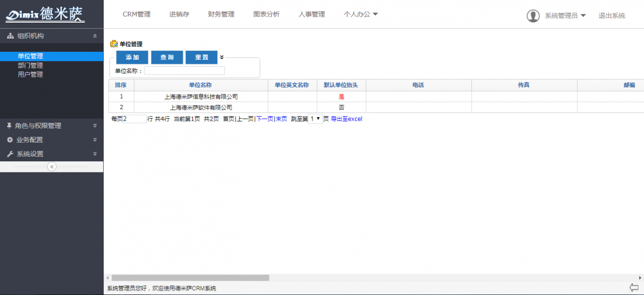The height and width of the screenshot is (295, 644).
Task: Open the 财务管理 menu
Action: 221,14
